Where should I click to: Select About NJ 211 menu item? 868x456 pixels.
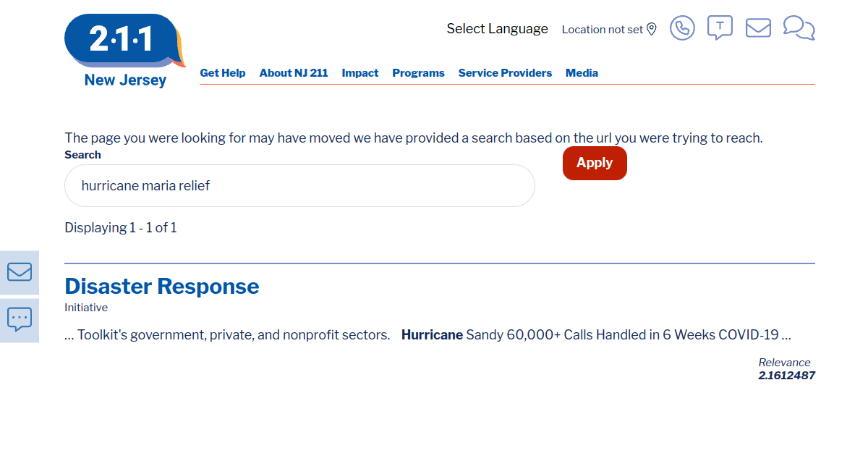click(294, 73)
